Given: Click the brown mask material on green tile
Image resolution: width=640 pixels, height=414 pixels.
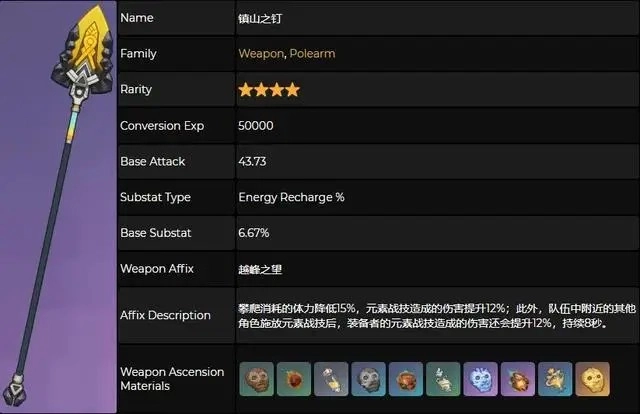Looking at the screenshot, I should (257, 379).
